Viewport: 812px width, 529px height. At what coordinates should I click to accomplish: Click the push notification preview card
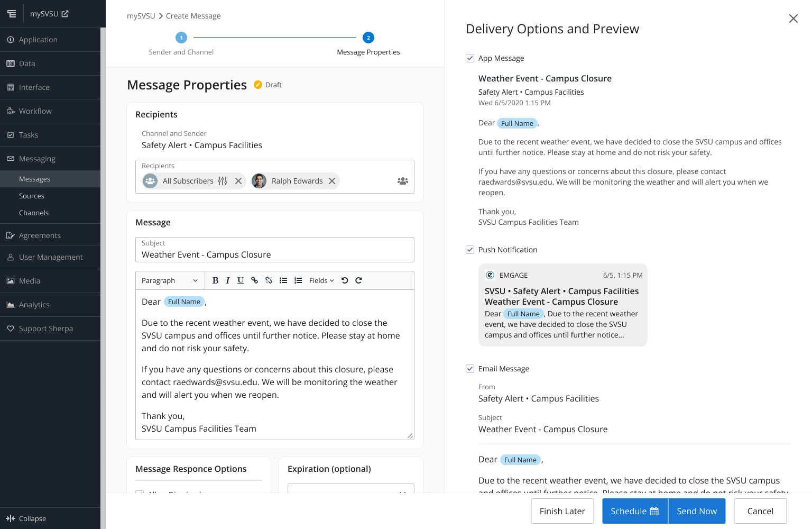[563, 305]
